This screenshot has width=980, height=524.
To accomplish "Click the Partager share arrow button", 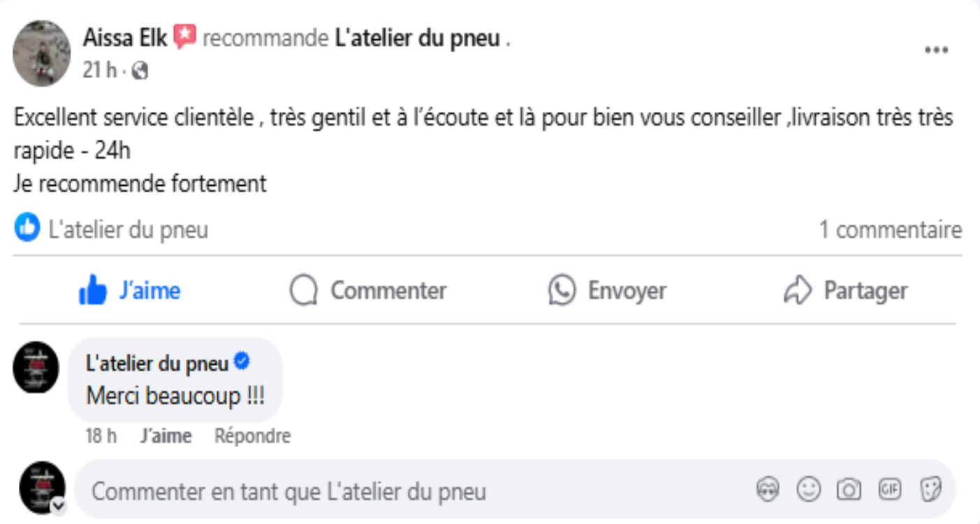I will [845, 291].
